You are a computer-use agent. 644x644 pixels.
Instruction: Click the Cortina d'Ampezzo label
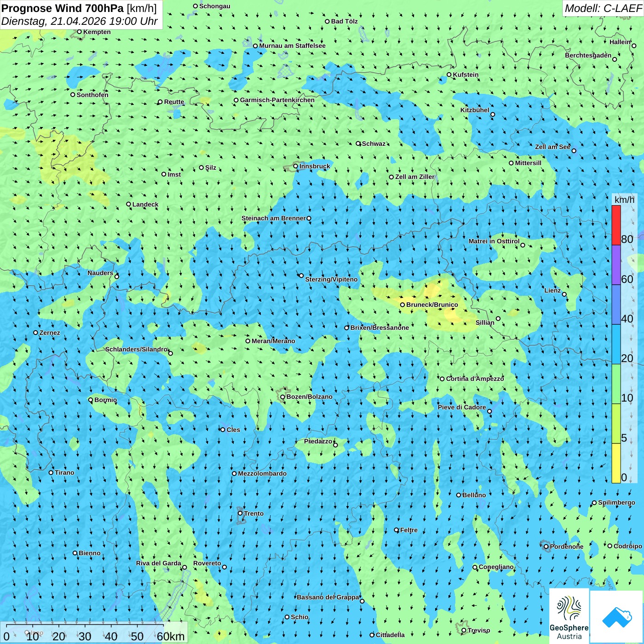(x=475, y=379)
